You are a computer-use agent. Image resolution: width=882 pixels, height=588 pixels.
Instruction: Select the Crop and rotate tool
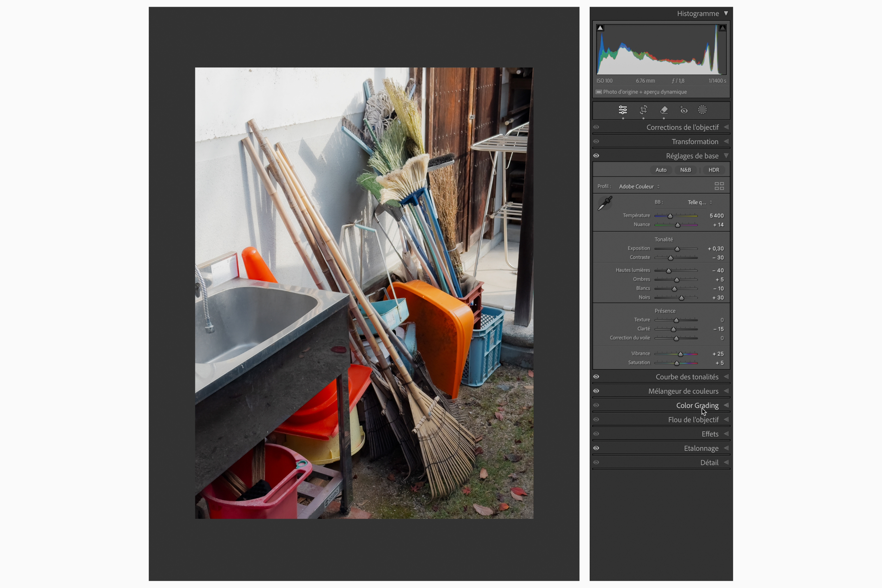[x=643, y=110]
